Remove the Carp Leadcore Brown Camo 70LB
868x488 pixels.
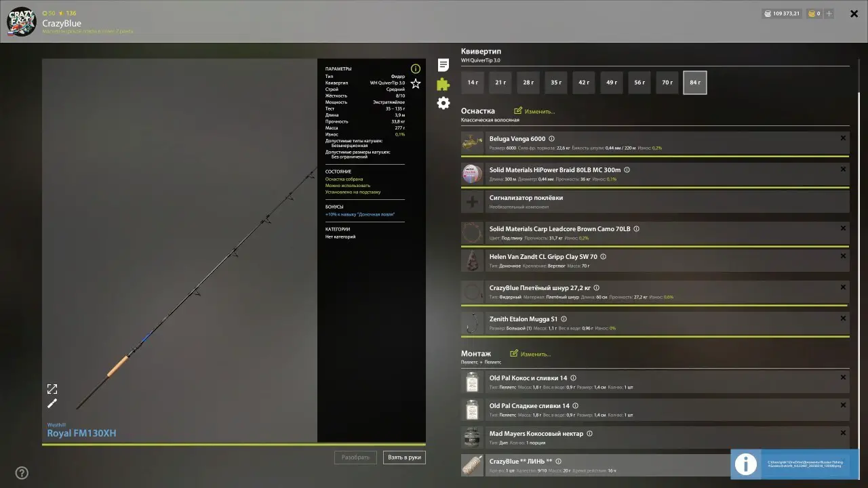[x=843, y=228]
